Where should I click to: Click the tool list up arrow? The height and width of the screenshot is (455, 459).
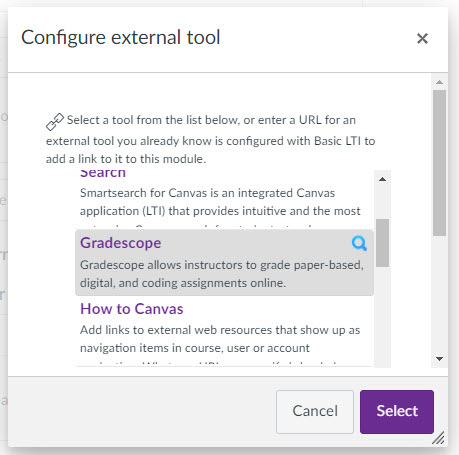382,179
